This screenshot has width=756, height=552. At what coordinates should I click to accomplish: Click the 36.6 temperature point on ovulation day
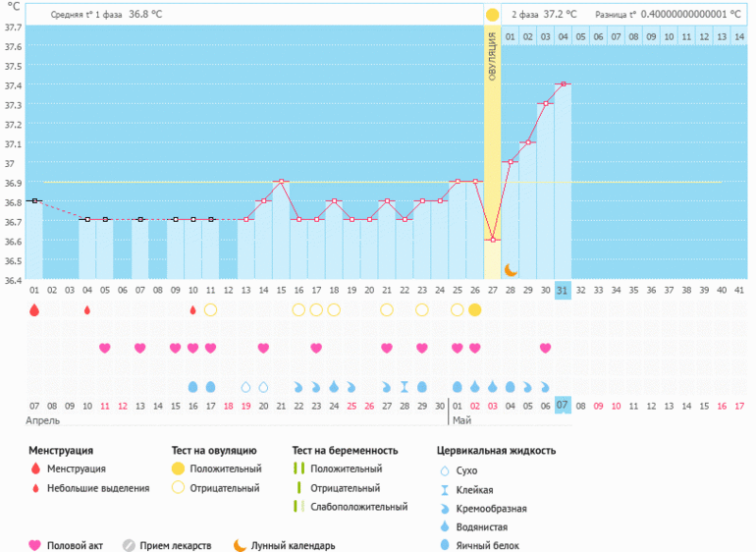pyautogui.click(x=493, y=240)
